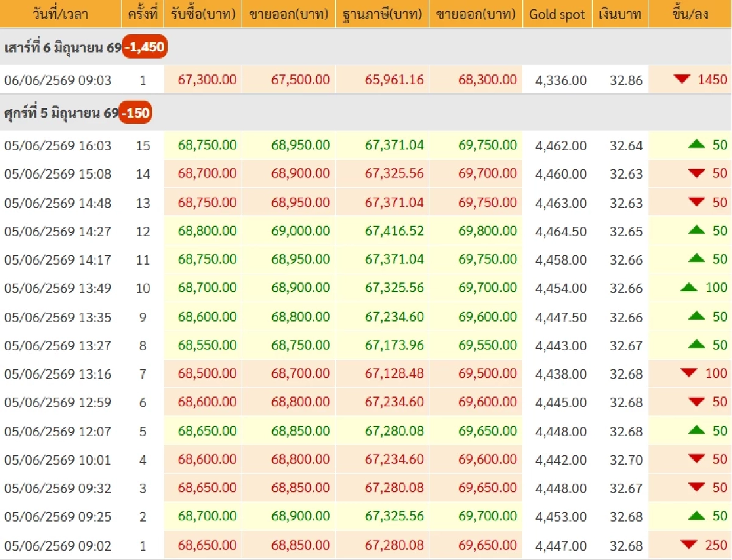This screenshot has width=732, height=560.
Task: Click the timestamp 05/06/2569 09:02
Action: 58,545
